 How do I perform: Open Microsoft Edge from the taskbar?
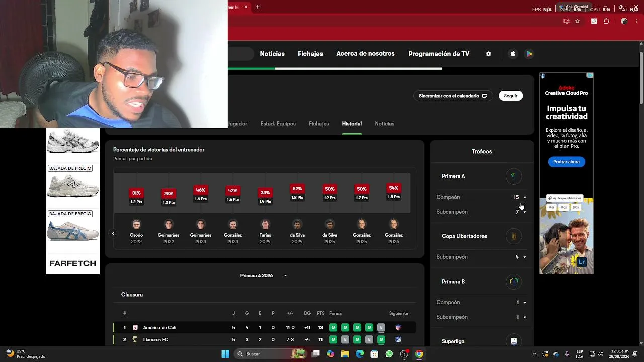pos(360,354)
